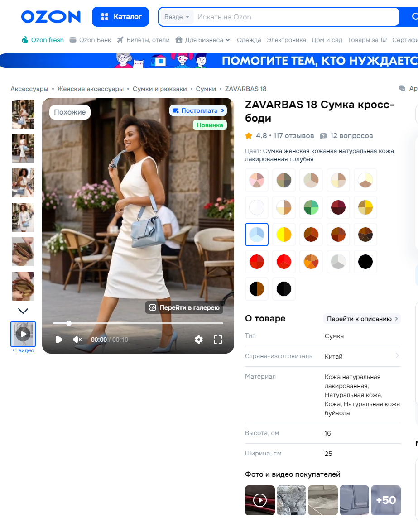Go to Сумки и рюкзаки breadcrumb

pos(159,89)
